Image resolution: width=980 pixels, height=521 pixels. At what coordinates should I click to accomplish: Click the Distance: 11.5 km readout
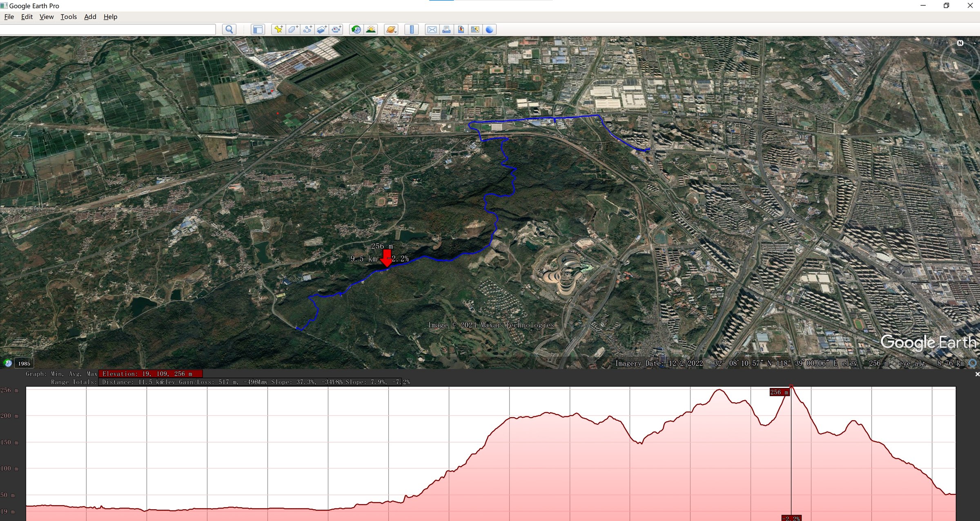point(132,382)
